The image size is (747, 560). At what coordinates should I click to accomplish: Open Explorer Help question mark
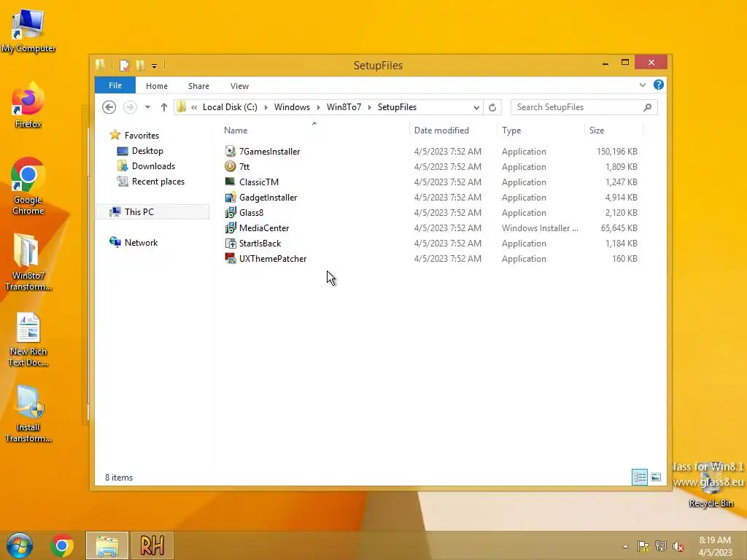(659, 85)
